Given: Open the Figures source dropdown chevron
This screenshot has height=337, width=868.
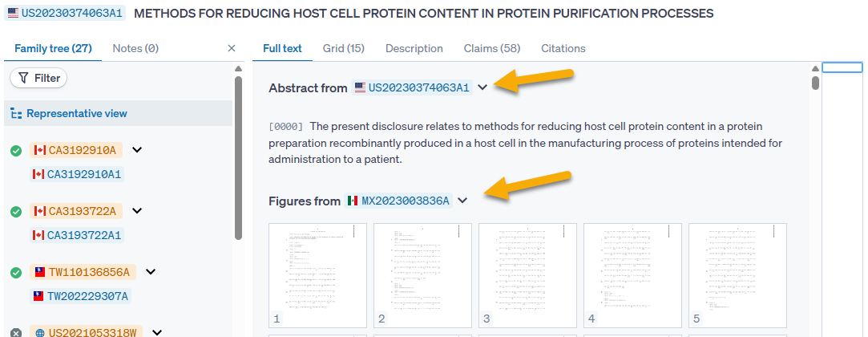Looking at the screenshot, I should point(462,201).
